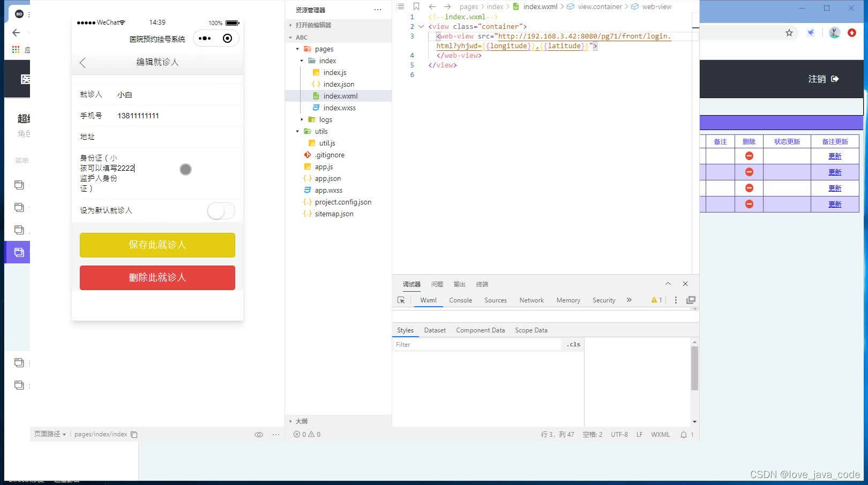Open the page path 页面路径 dropdown
This screenshot has width=868, height=485.
[50, 434]
